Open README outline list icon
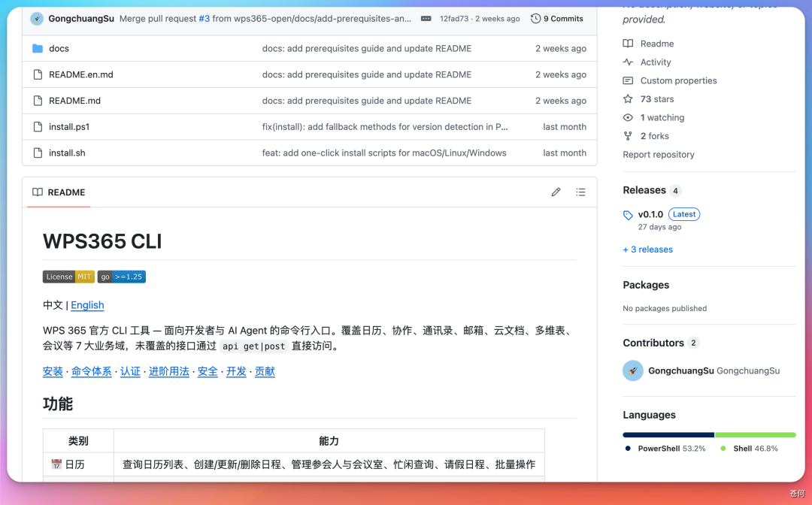 click(580, 192)
